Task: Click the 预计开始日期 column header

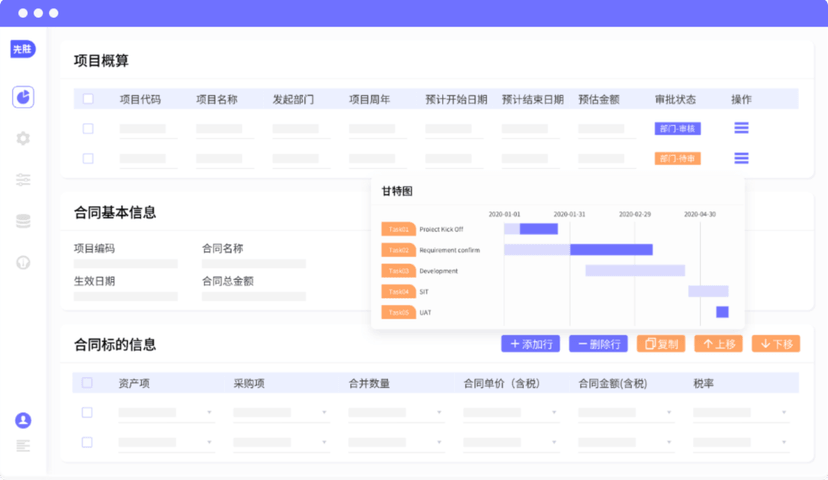Action: point(456,99)
